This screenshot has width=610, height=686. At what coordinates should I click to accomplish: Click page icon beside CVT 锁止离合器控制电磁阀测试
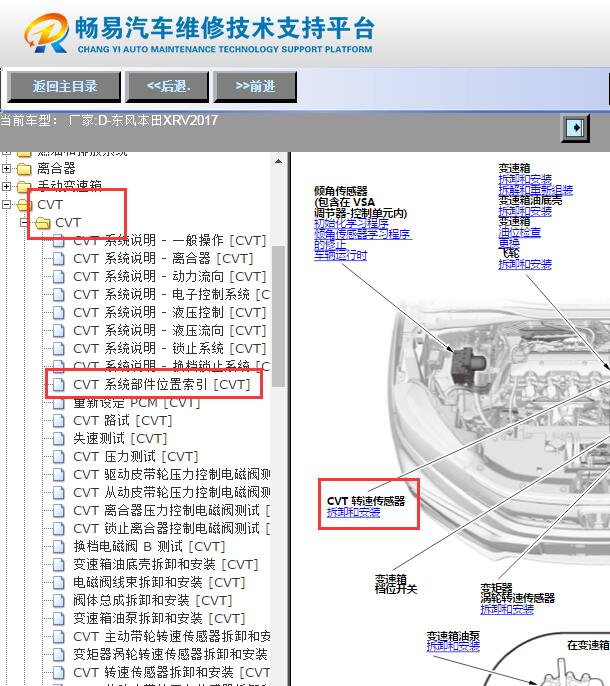point(58,528)
